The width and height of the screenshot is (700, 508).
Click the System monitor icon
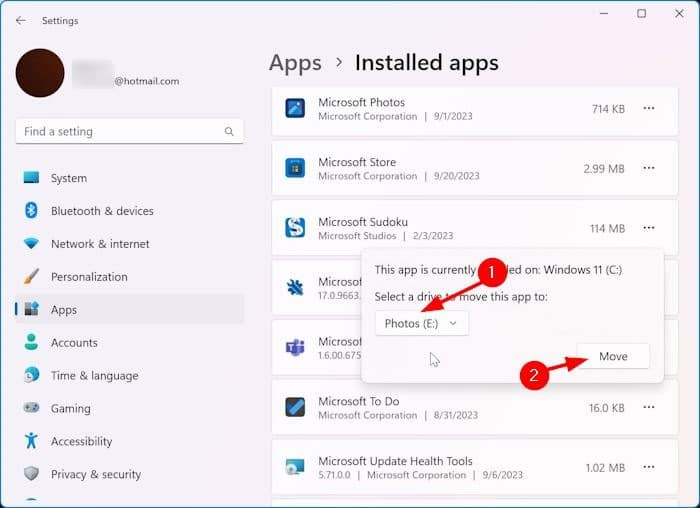tap(31, 177)
